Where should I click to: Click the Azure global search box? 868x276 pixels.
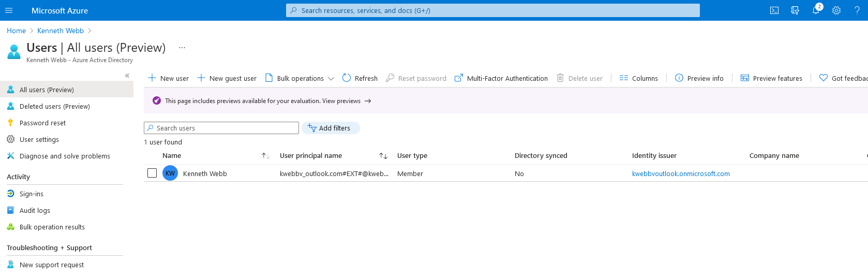coord(492,10)
